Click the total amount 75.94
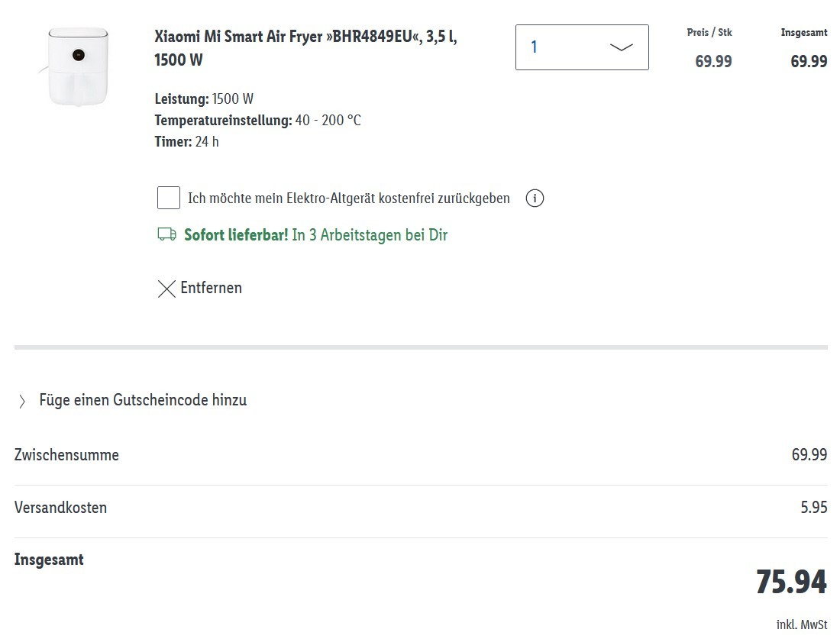Viewport: 840px width, 639px height. (x=791, y=582)
